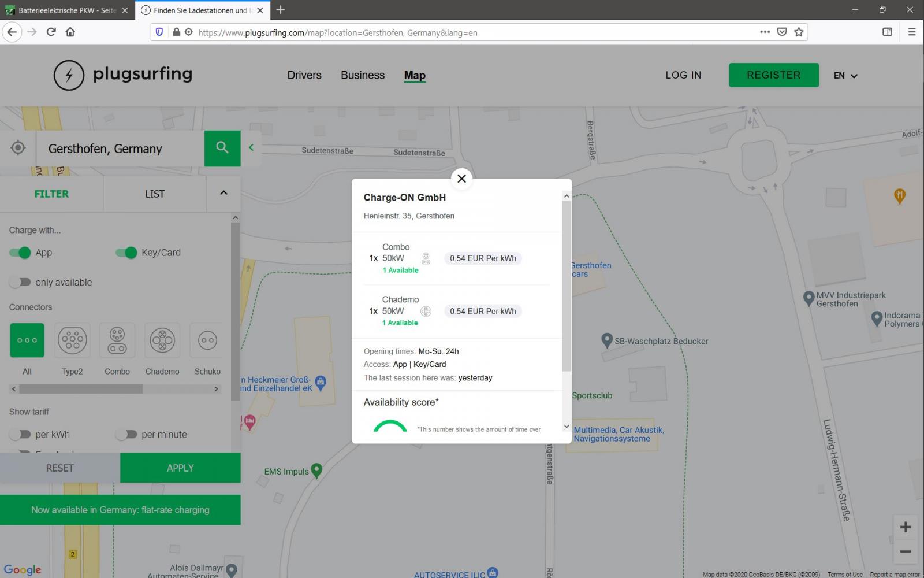Toggle the browser sidebar icon
The height and width of the screenshot is (578, 924).
click(888, 32)
